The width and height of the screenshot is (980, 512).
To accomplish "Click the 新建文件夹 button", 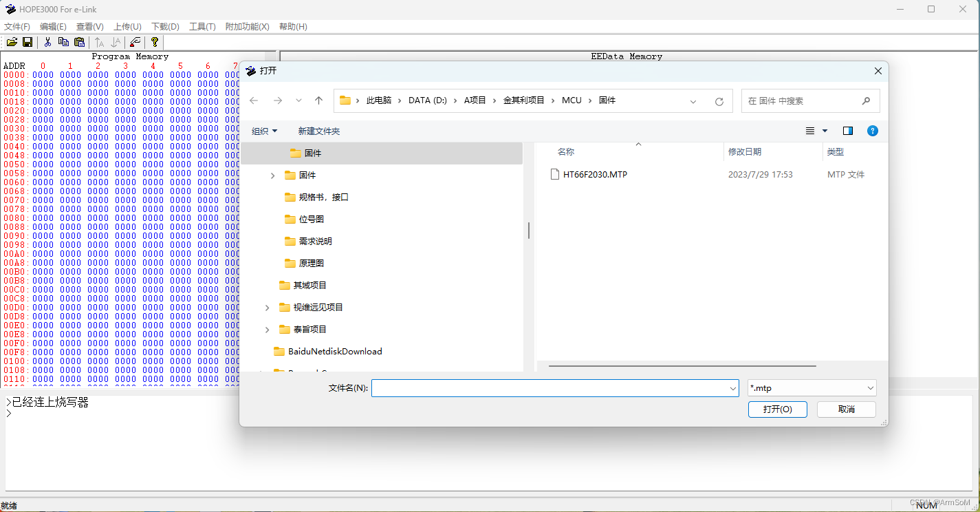I will tap(319, 131).
